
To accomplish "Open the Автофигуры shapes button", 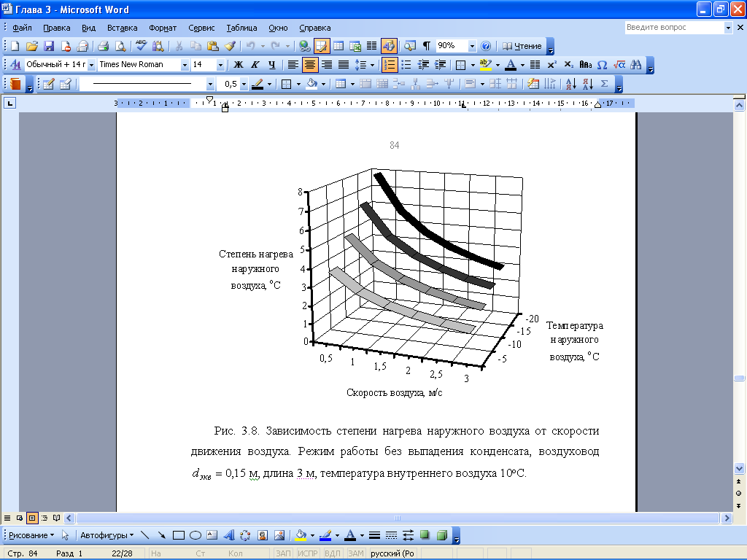I will click(107, 535).
